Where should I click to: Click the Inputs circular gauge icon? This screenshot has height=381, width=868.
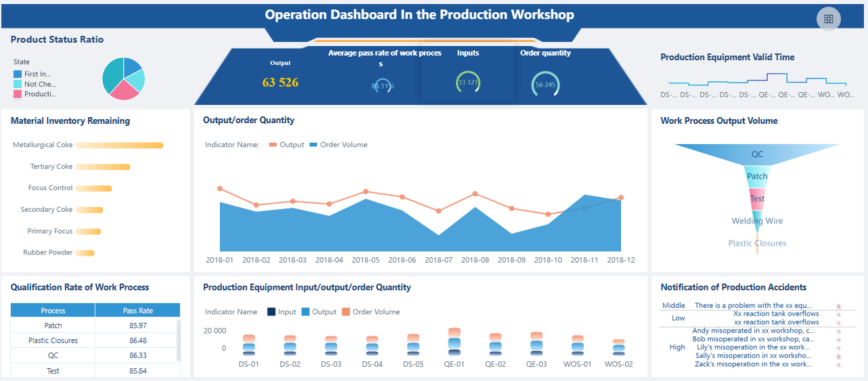tap(468, 83)
